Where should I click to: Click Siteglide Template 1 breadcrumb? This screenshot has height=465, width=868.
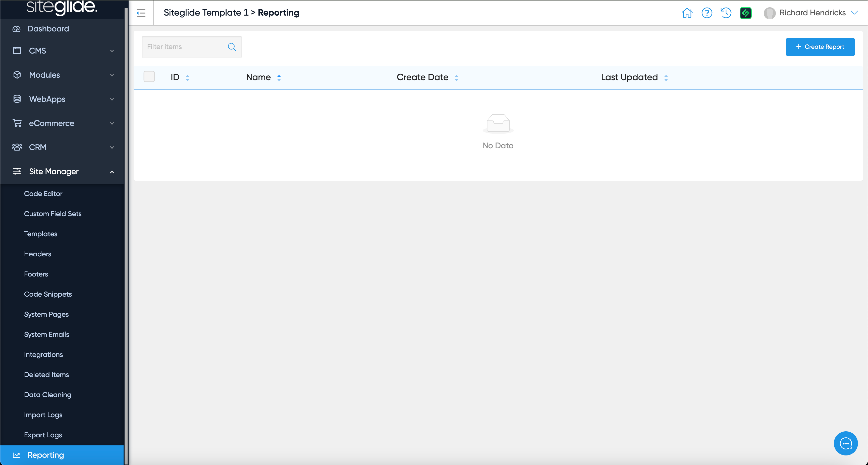(x=206, y=13)
